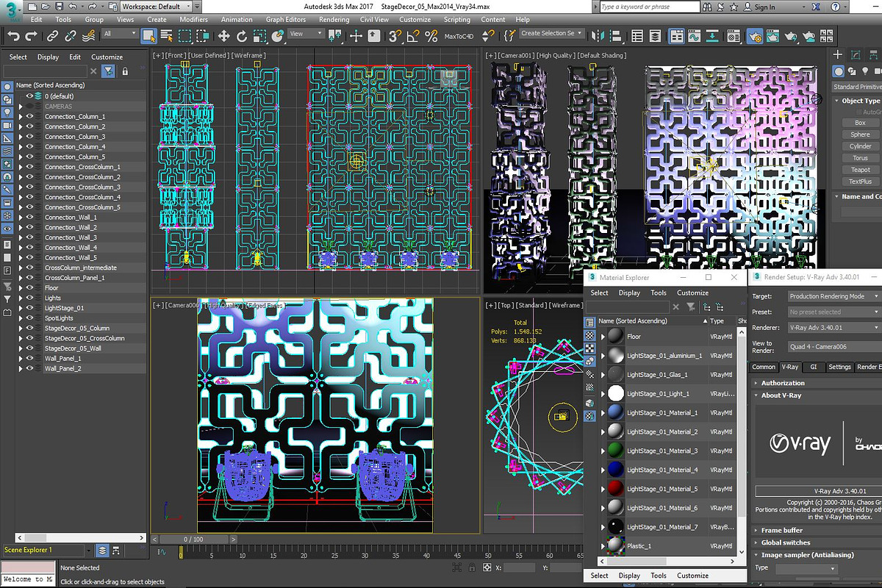
Task: Expand the Connection_Column_2 tree node
Action: pyautogui.click(x=21, y=127)
